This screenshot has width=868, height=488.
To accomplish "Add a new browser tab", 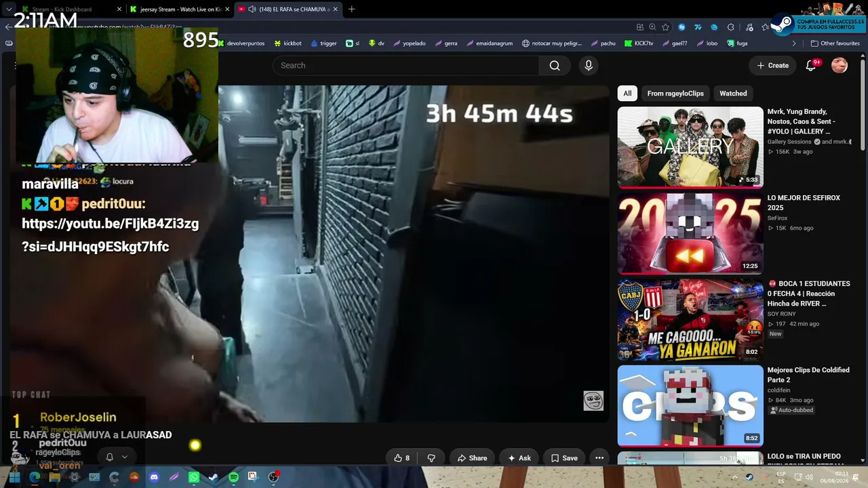I will [351, 9].
